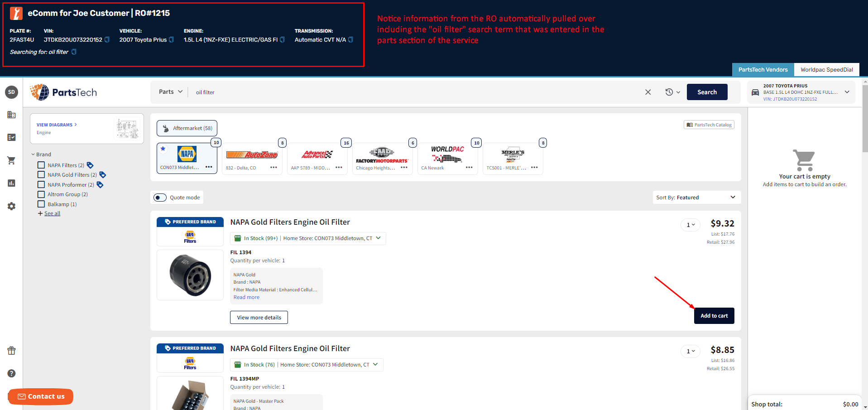Check the NAPA Proformer brand checkbox
The image size is (868, 410).
(x=41, y=184)
